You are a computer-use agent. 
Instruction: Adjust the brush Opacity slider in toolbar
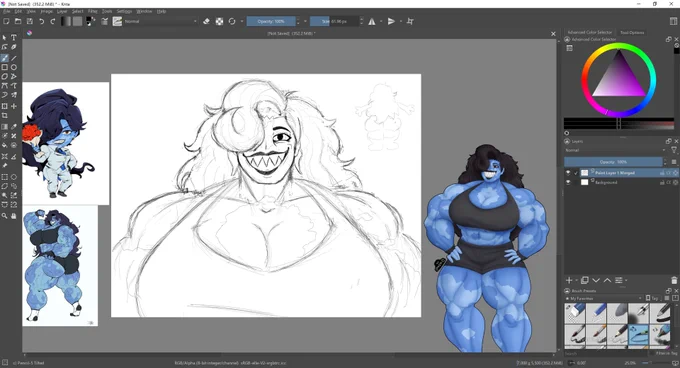pos(271,21)
